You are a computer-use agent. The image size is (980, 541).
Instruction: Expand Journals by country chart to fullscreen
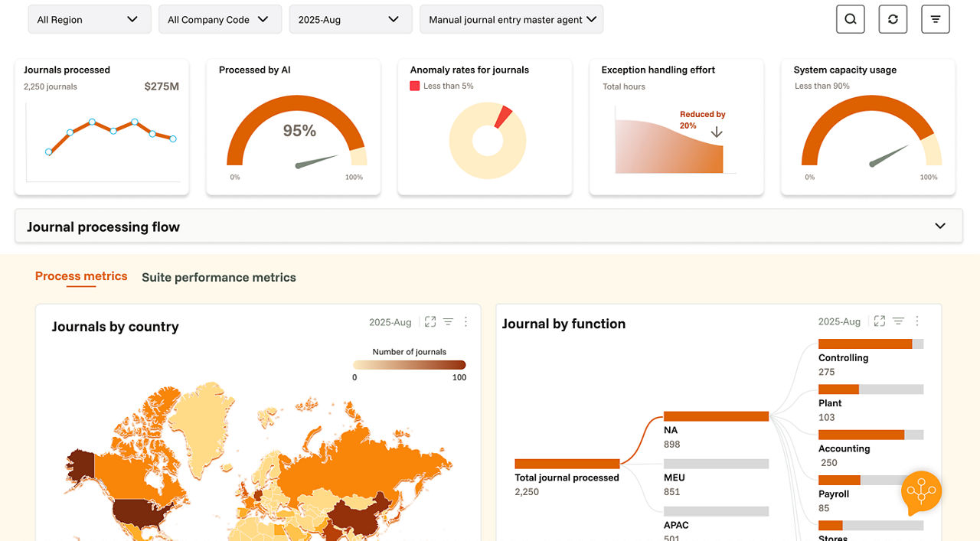click(x=430, y=322)
